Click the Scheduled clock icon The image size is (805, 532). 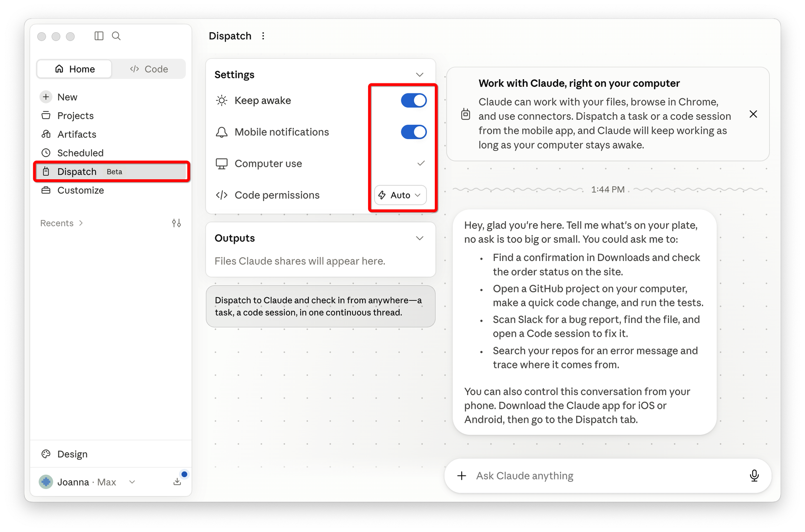point(46,153)
